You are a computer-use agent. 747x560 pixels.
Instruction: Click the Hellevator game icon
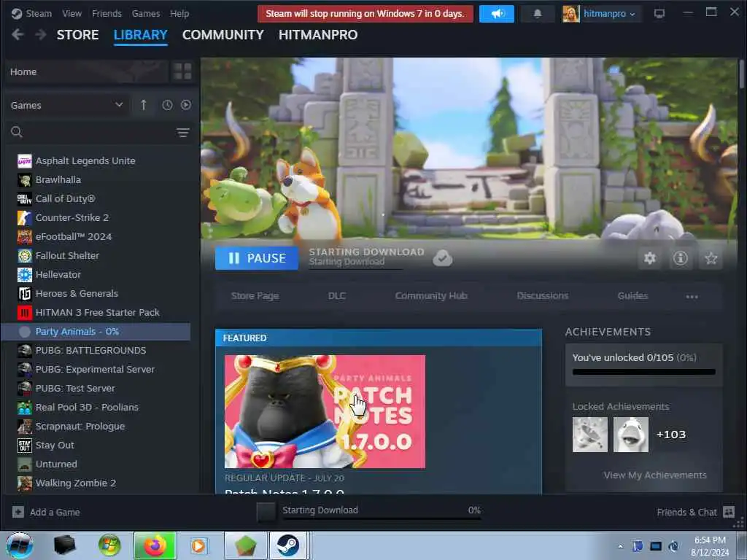24,275
